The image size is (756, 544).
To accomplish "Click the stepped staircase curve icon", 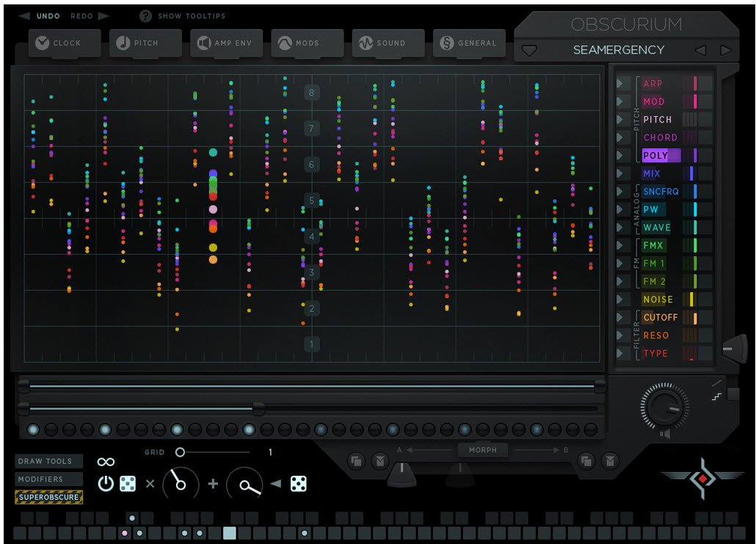I will coord(716,396).
